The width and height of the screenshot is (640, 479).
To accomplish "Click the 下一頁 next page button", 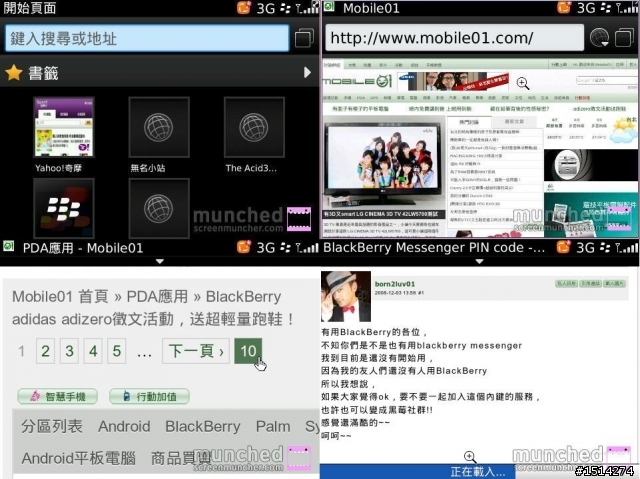I will pos(196,351).
